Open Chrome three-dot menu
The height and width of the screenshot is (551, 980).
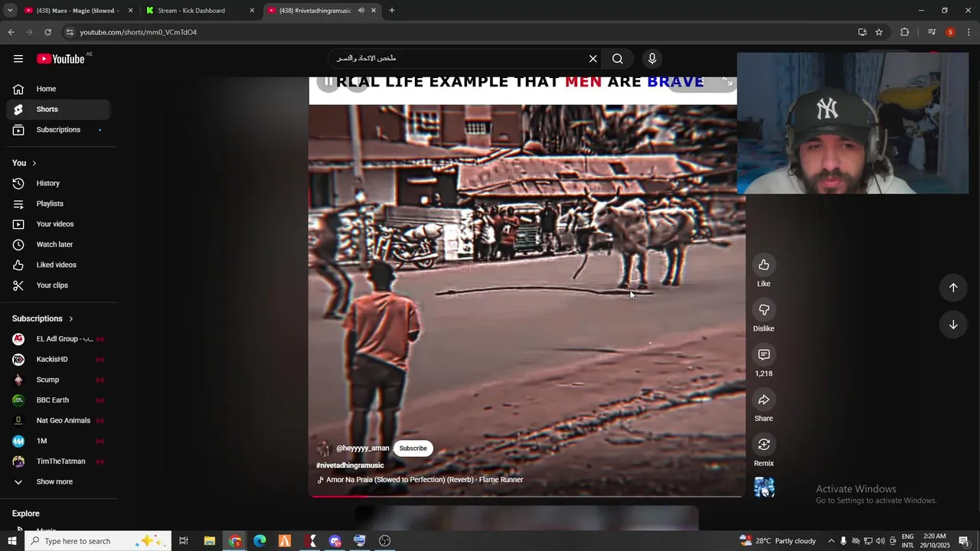tap(969, 32)
